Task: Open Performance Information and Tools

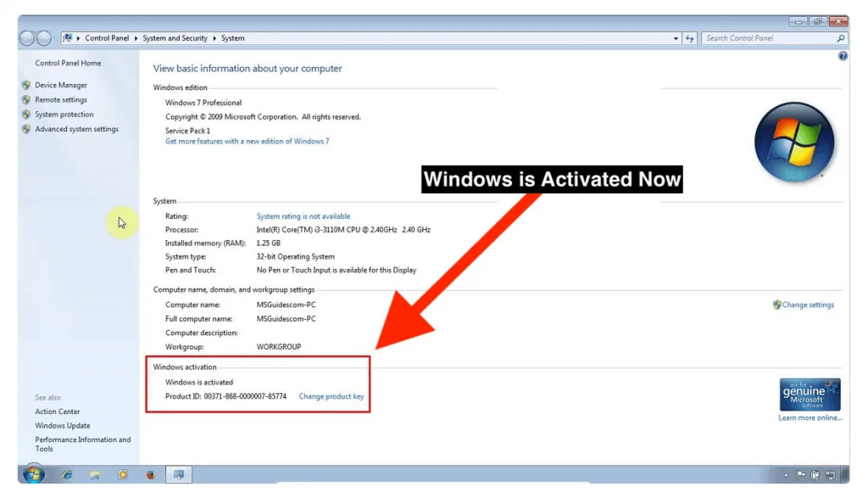Action: pos(83,445)
